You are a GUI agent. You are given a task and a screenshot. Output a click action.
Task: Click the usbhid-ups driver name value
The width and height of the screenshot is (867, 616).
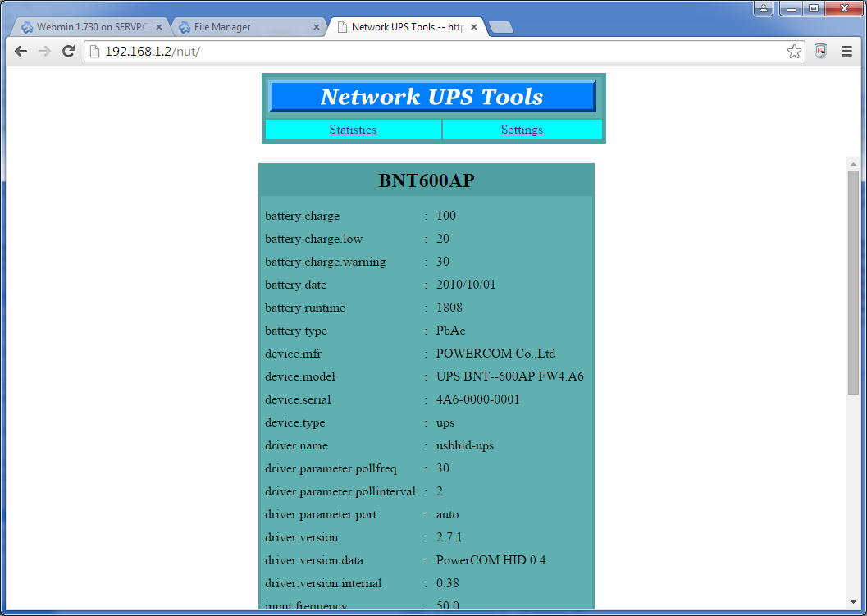pyautogui.click(x=464, y=445)
